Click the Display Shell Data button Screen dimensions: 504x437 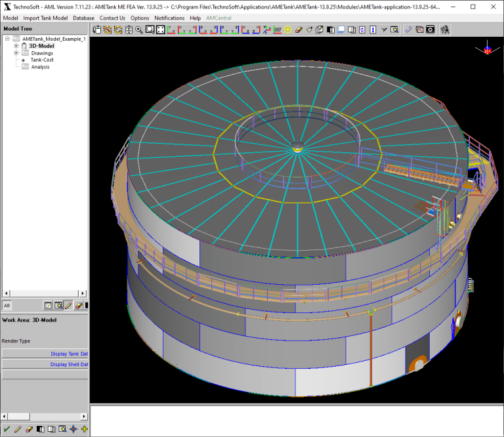coord(45,364)
